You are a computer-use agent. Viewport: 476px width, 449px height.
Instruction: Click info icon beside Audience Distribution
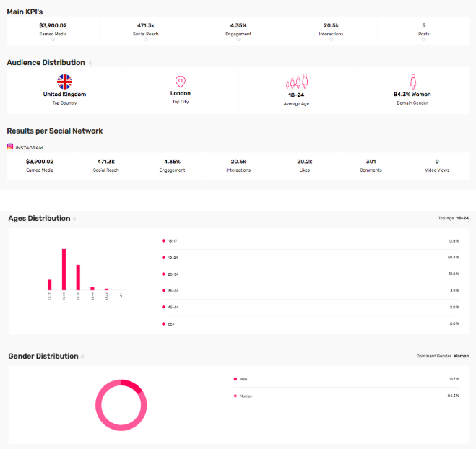[x=90, y=63]
